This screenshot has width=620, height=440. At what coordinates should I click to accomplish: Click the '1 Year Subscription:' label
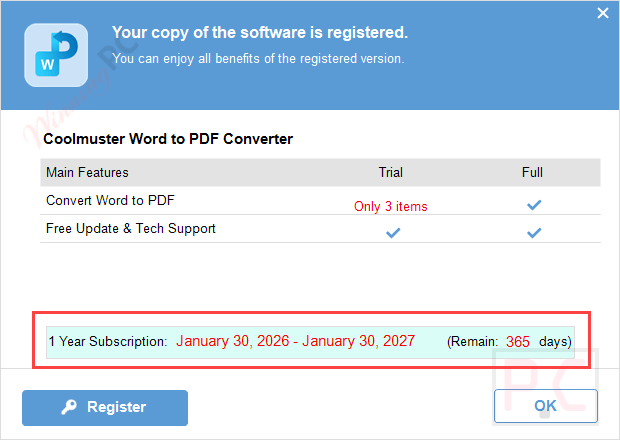pos(108,341)
